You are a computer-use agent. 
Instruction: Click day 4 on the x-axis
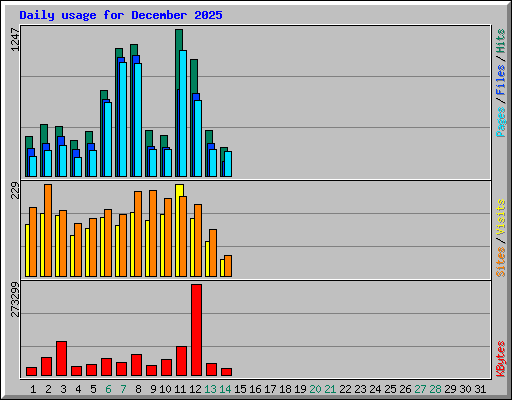[78, 389]
